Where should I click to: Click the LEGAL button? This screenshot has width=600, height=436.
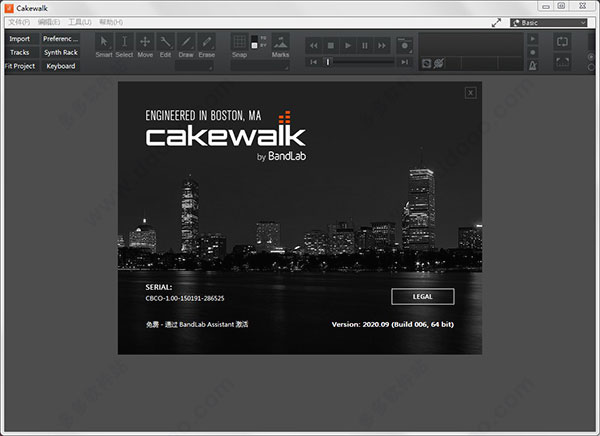pyautogui.click(x=423, y=297)
